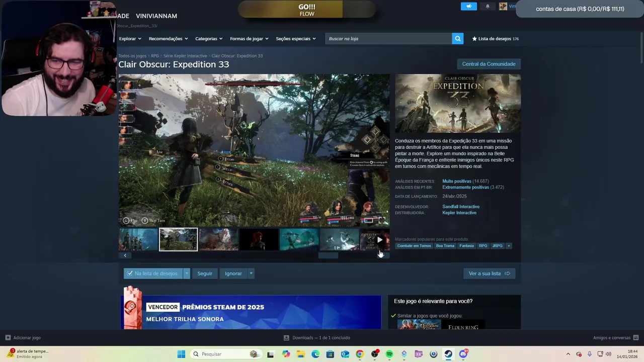
Task: Expand the Formas de jogar menu
Action: (249, 39)
